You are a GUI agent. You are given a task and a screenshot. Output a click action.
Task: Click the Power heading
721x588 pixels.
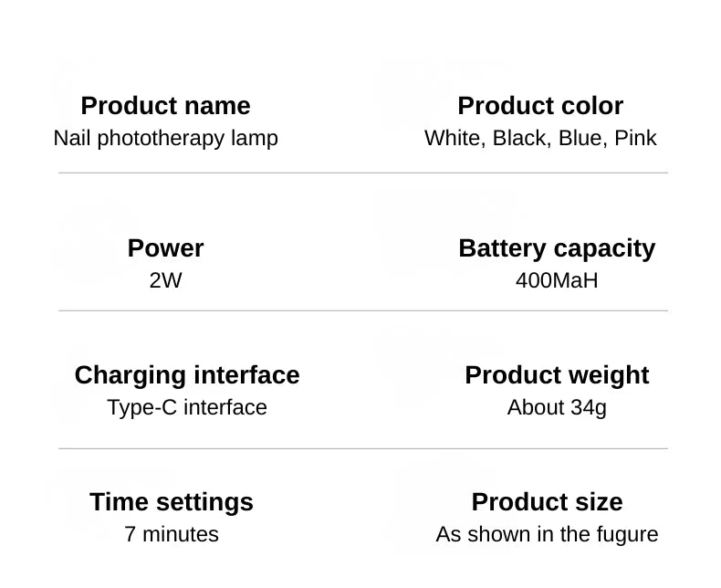tap(165, 248)
